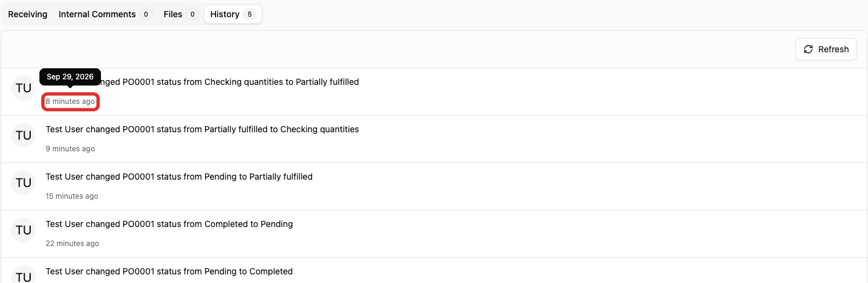Click the TU avatar beside the Pending to Completed entry
Screen dimensions: 868x283
(x=23, y=276)
